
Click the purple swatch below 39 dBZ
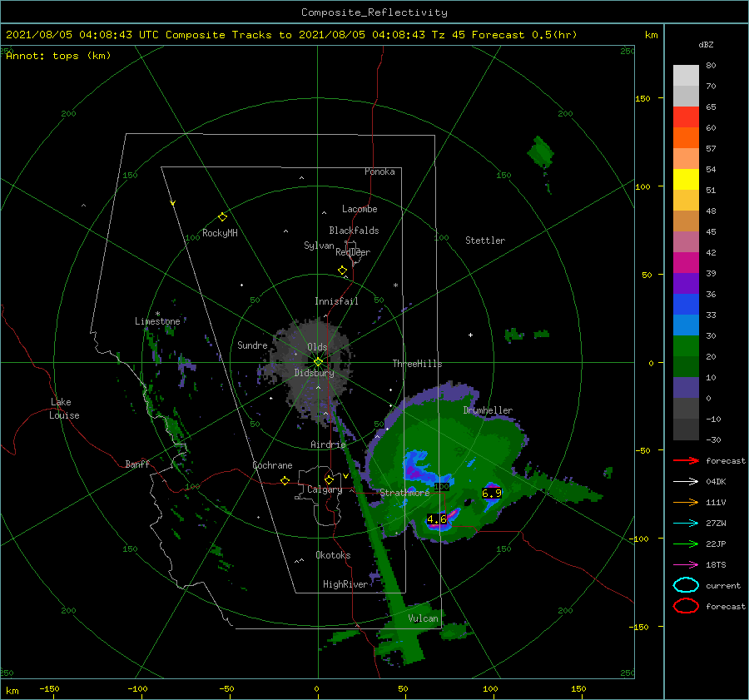[686, 283]
